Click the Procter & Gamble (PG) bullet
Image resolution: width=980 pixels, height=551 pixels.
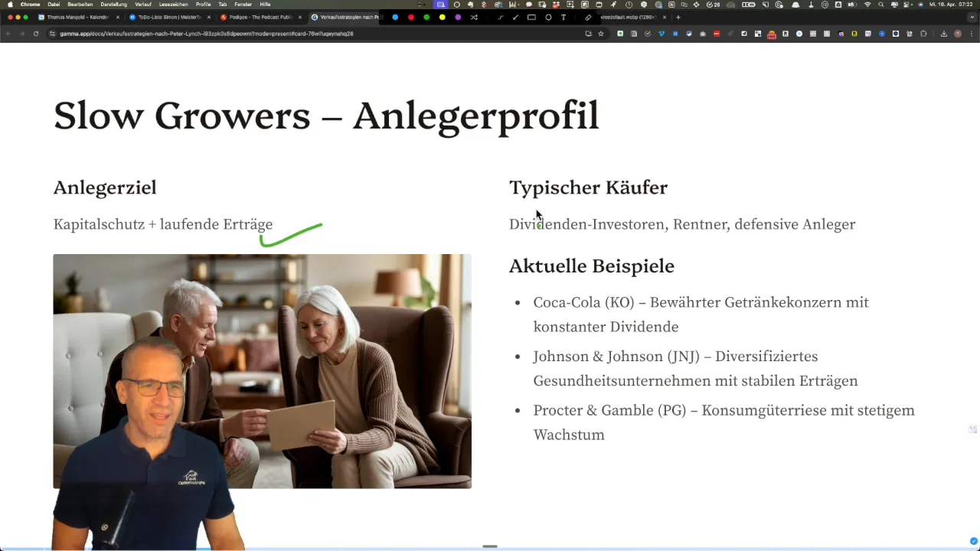(x=724, y=422)
